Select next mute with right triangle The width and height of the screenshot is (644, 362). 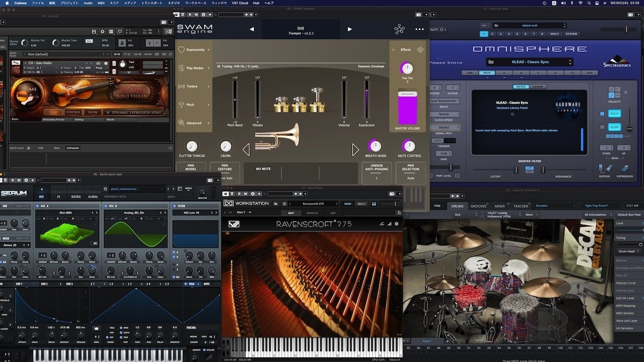tap(355, 150)
